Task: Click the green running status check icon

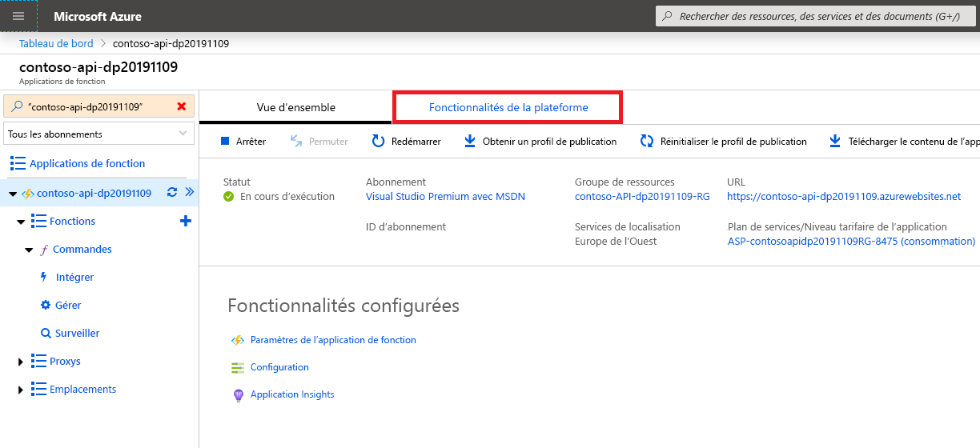Action: (x=229, y=197)
